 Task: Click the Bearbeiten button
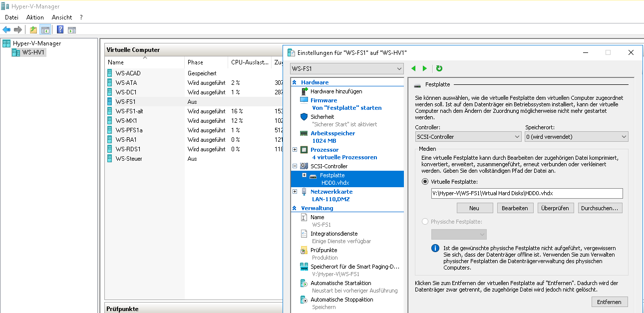point(515,208)
